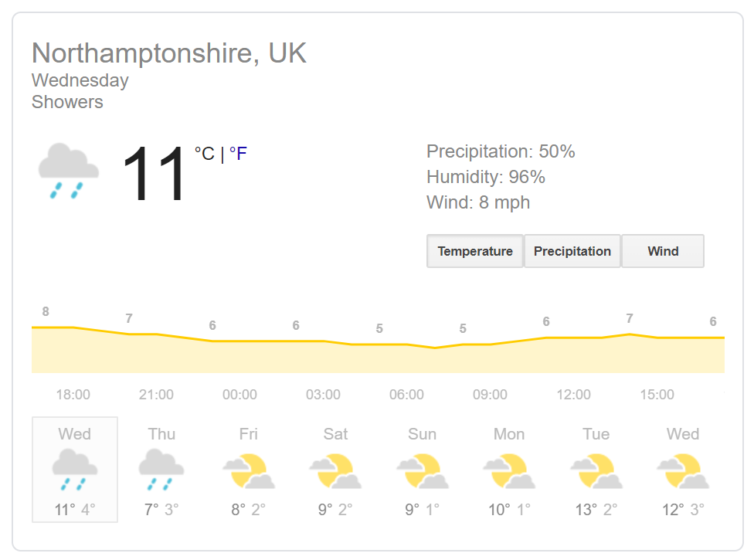Image resolution: width=754 pixels, height=560 pixels.
Task: Switch units to °F
Action: pyautogui.click(x=238, y=154)
